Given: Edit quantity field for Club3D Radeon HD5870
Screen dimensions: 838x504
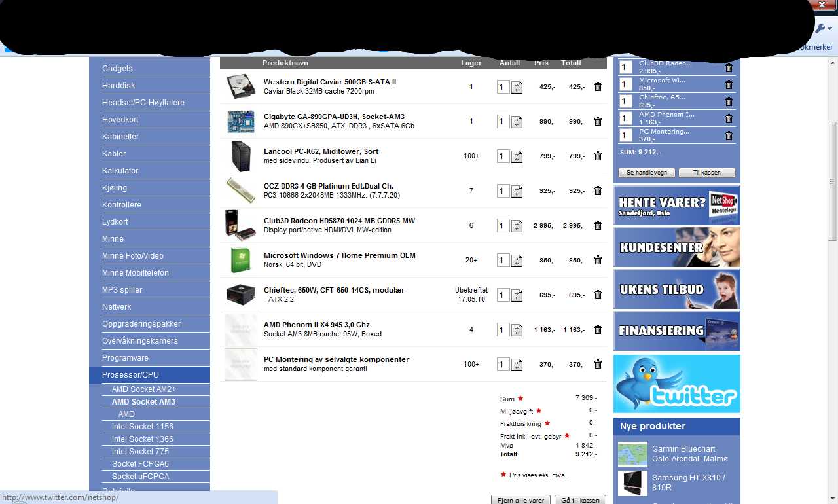Looking at the screenshot, I should point(503,225).
